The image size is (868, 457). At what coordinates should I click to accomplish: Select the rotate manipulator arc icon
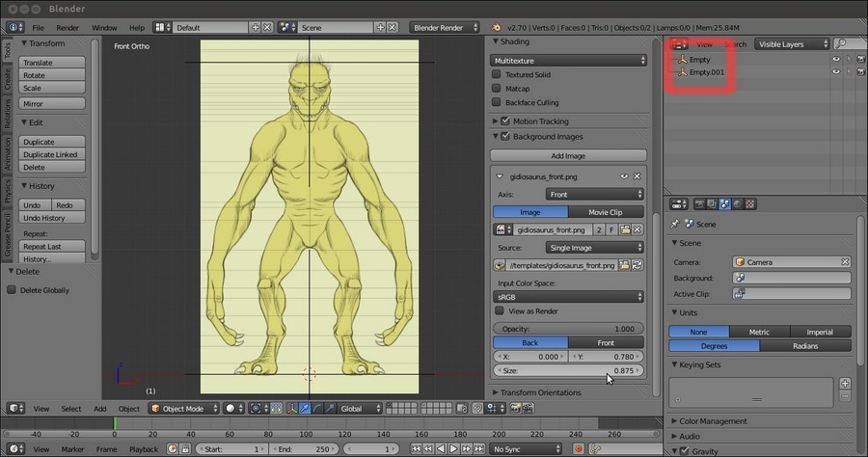coord(317,409)
